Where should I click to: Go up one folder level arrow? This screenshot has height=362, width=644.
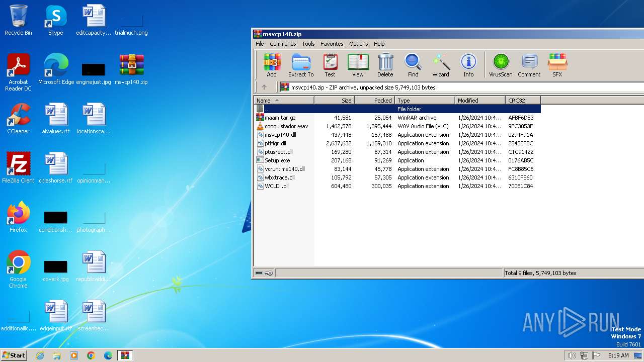264,87
